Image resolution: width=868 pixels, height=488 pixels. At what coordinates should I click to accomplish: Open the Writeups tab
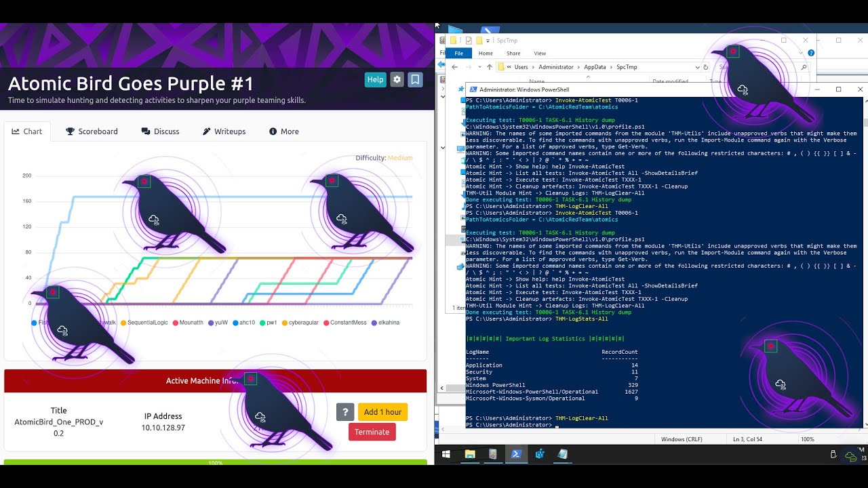(224, 131)
